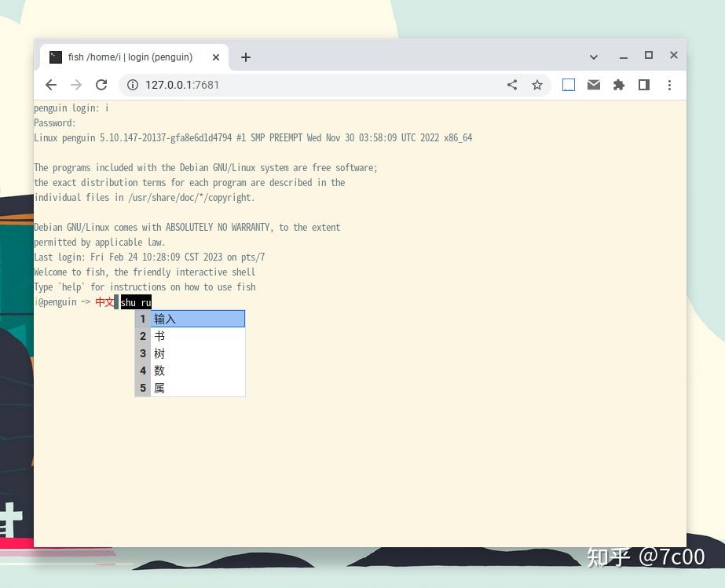Toggle the bookmark star for this page
Viewport: 725px width, 588px height.
point(537,85)
